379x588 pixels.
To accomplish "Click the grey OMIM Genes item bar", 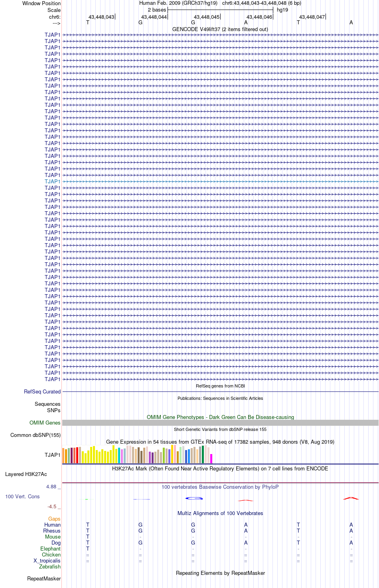I will pyautogui.click(x=220, y=423).
